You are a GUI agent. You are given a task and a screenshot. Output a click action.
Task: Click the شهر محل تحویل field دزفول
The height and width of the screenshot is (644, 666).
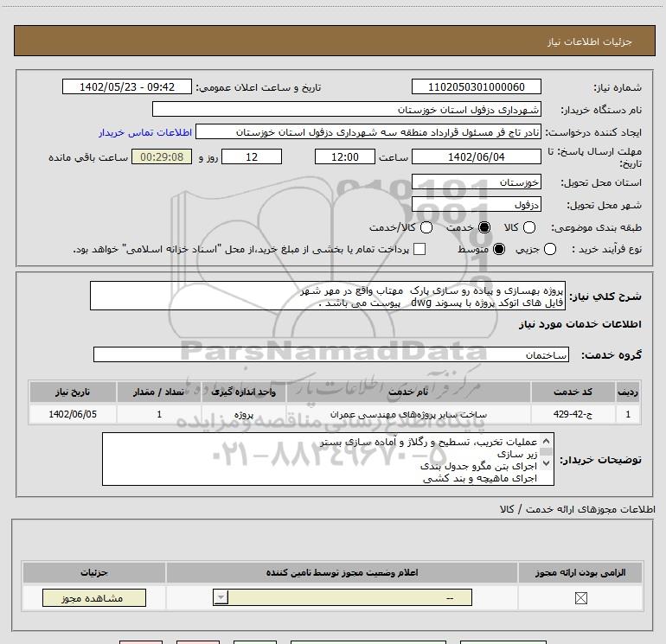click(476, 205)
